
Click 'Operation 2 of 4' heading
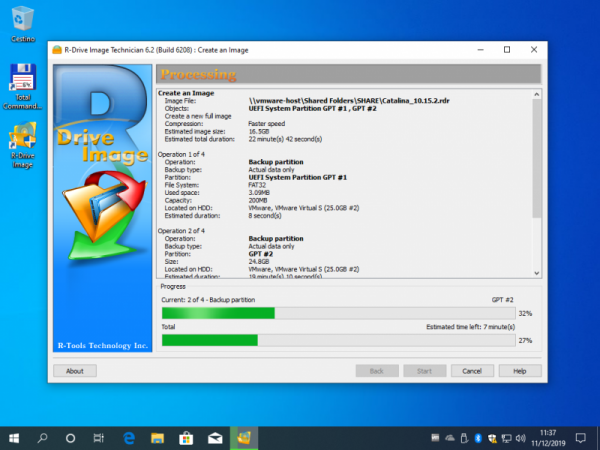tap(181, 231)
